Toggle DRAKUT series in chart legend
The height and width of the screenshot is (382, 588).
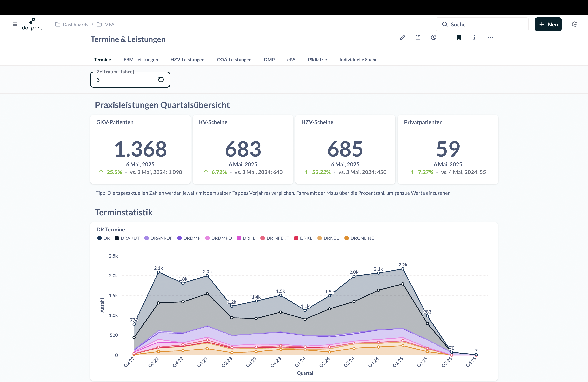(127, 238)
